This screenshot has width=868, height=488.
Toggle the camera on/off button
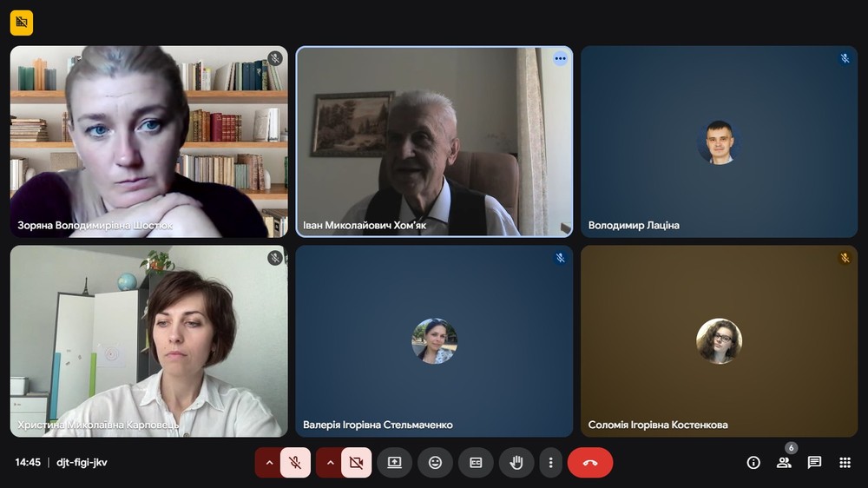tap(356, 463)
